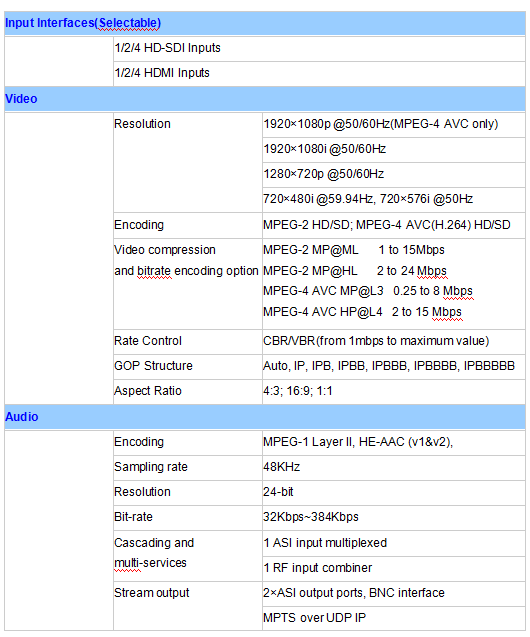Click the underlined multi-services text

pyautogui.click(x=150, y=563)
